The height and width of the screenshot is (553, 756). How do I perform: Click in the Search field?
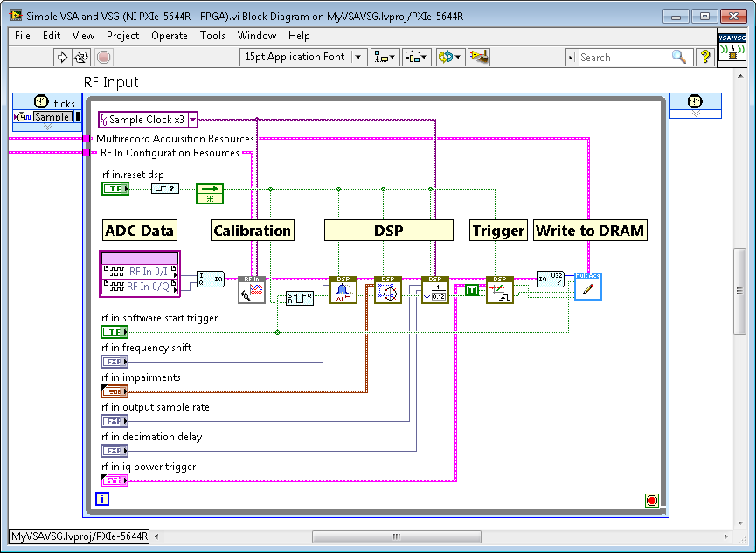pyautogui.click(x=625, y=58)
